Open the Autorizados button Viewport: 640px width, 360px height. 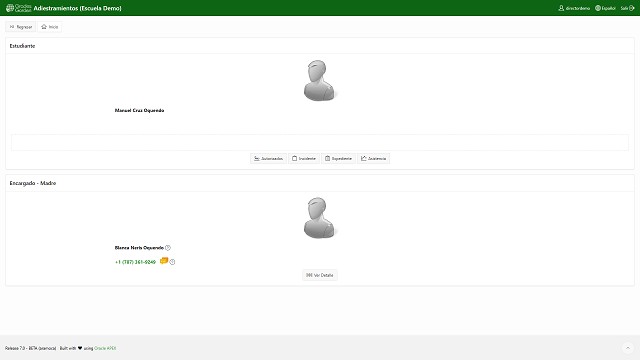[268, 158]
